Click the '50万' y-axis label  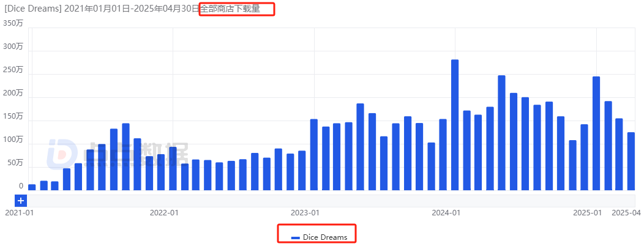(x=15, y=163)
